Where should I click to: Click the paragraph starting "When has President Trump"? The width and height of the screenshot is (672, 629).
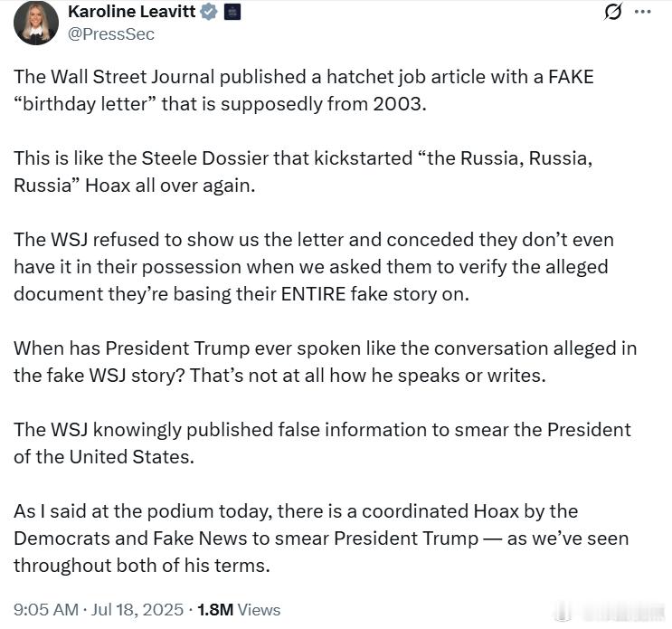tap(326, 362)
